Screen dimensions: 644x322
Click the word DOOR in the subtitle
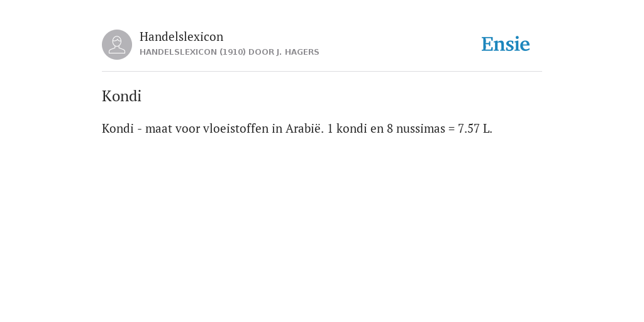point(261,52)
